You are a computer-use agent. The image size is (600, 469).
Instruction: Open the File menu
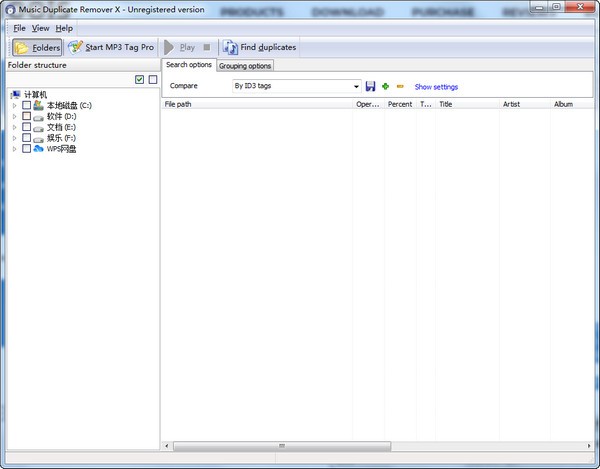click(19, 28)
